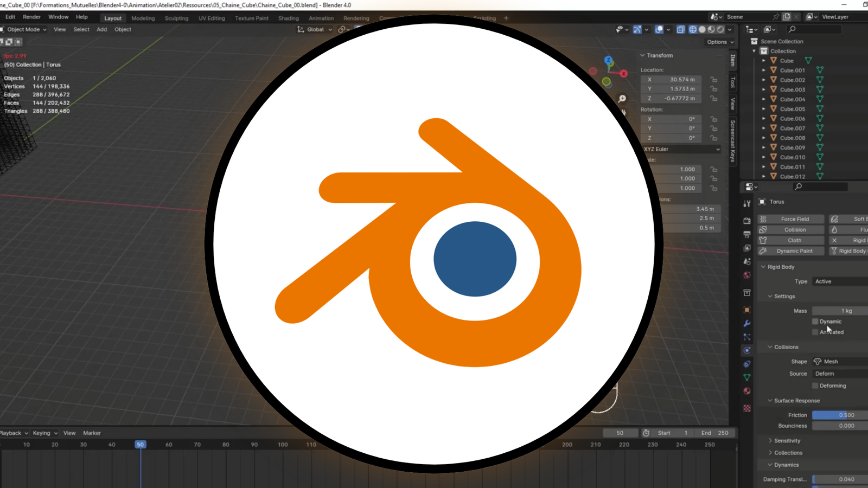Open the Scene properties tab
The height and width of the screenshot is (488, 868).
coord(747,261)
